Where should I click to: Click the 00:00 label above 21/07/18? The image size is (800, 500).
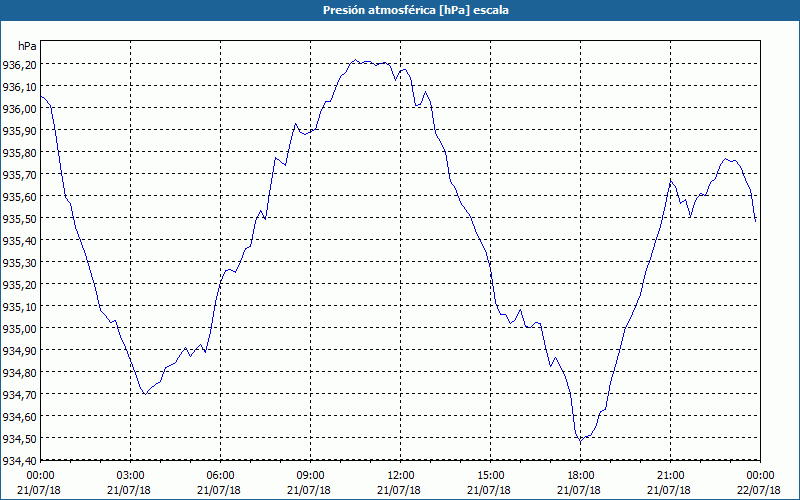pyautogui.click(x=41, y=476)
